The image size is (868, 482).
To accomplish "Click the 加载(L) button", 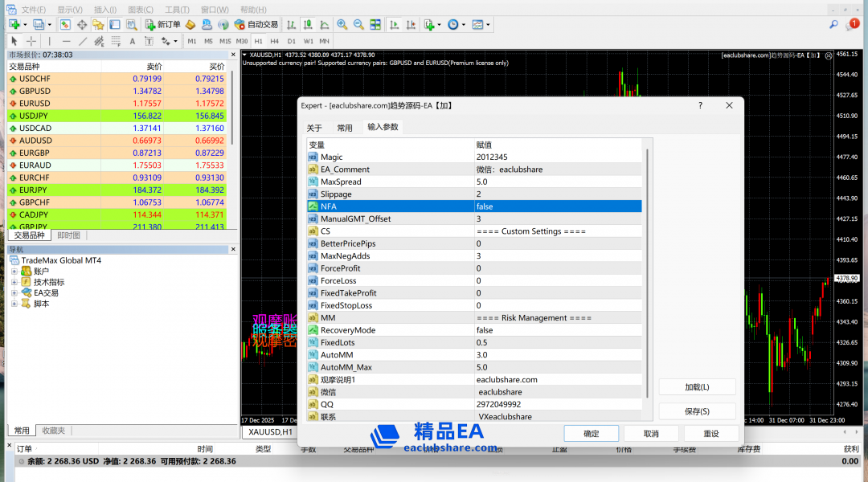I will 697,387.
